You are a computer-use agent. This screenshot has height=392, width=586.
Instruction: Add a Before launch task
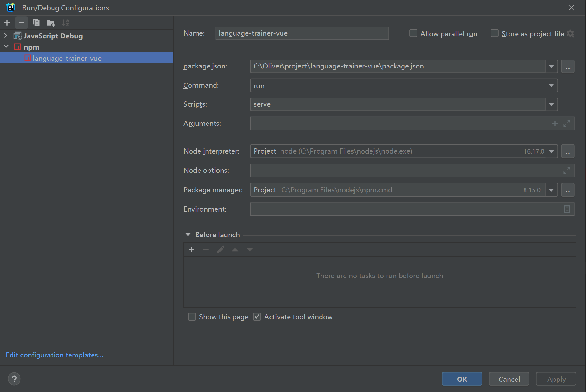pos(191,250)
